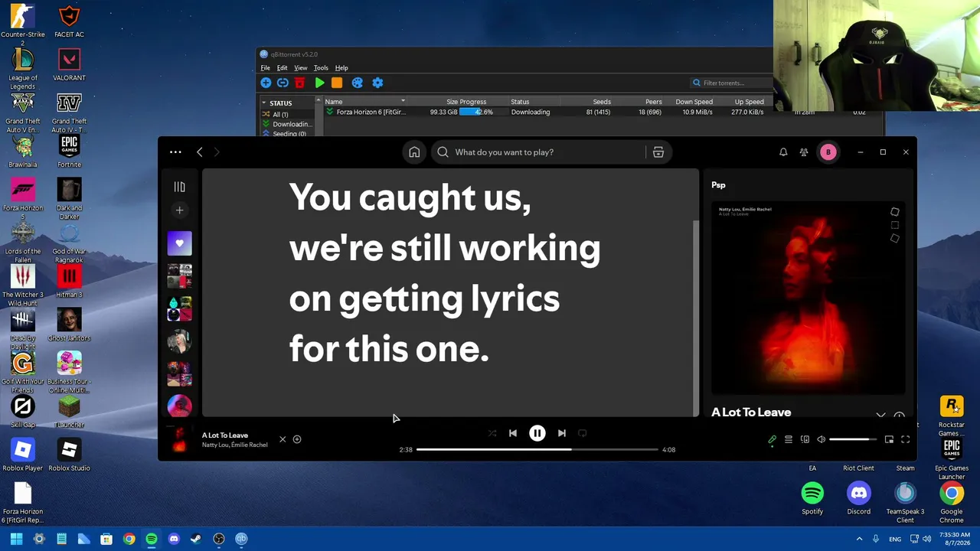This screenshot has height=551, width=980.
Task: Open qBittorrent Options gear icon
Action: coord(377,83)
